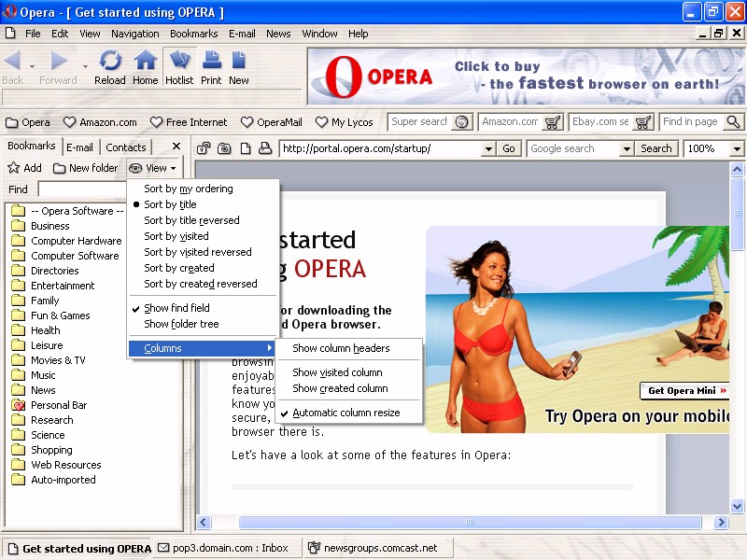
Task: Open the Free Internet bookmark
Action: pos(189,122)
